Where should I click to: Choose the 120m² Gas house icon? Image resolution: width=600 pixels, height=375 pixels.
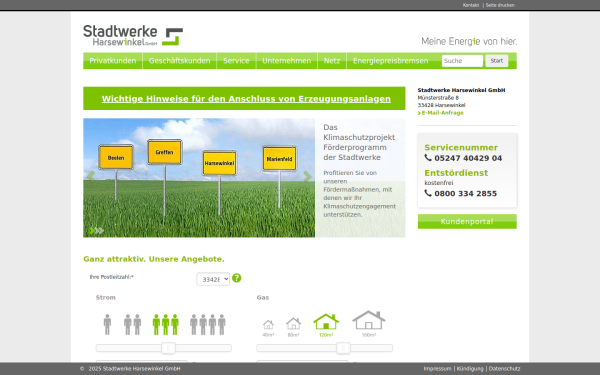coord(326,321)
